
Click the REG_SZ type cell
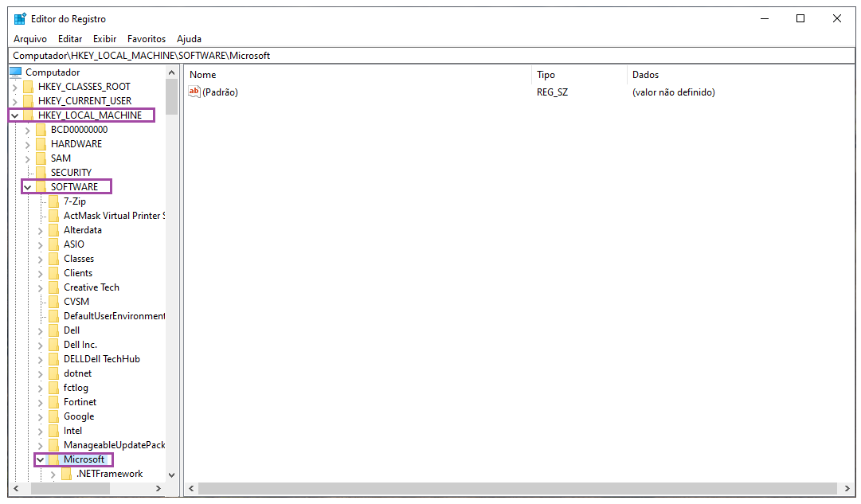point(553,92)
